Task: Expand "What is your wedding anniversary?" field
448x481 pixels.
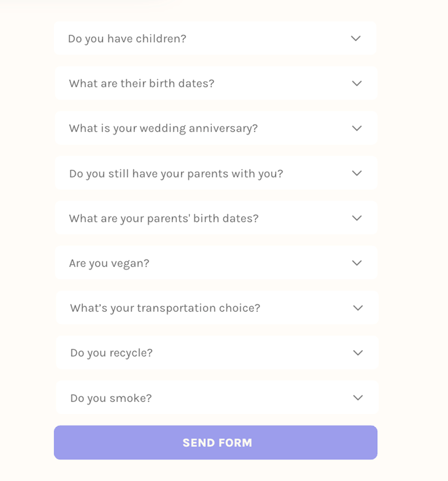Action: pos(216,128)
